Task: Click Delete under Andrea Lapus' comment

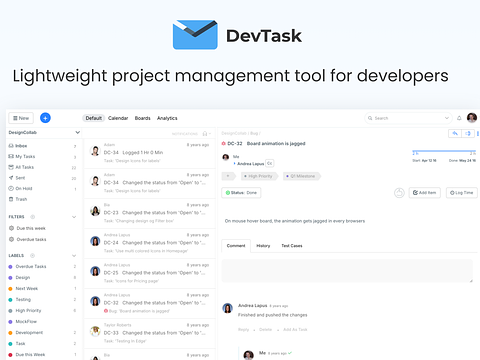Action: point(266,330)
